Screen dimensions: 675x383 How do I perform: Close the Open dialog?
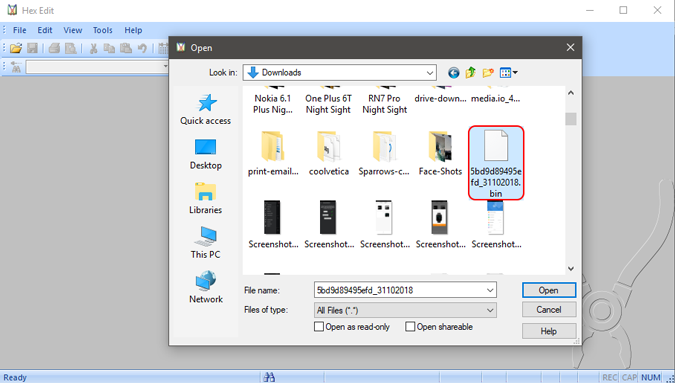pos(570,47)
